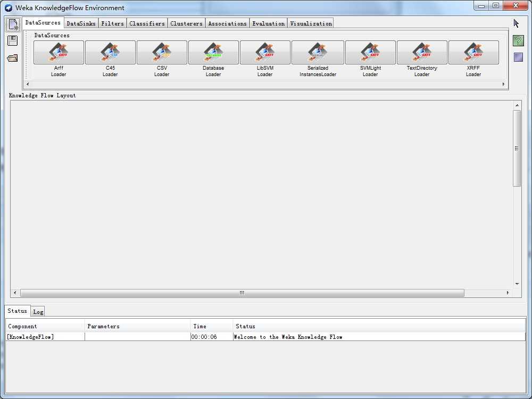Click layout vertical scrollbar down arrow

click(x=517, y=284)
